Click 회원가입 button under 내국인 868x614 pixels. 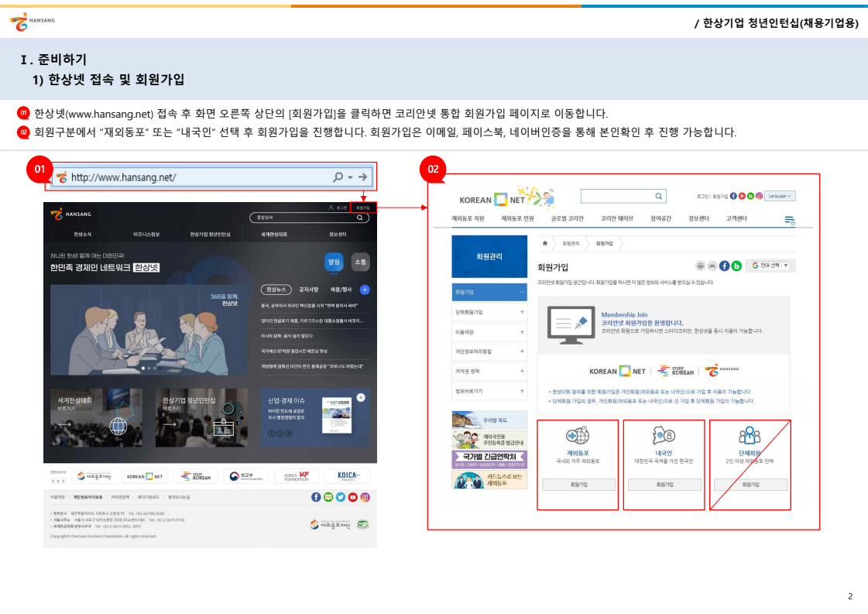(x=664, y=485)
